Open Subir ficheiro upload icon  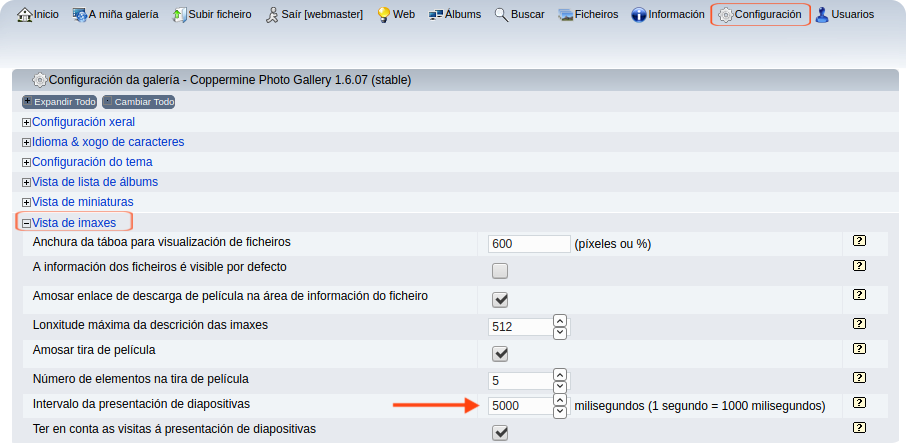coord(180,15)
